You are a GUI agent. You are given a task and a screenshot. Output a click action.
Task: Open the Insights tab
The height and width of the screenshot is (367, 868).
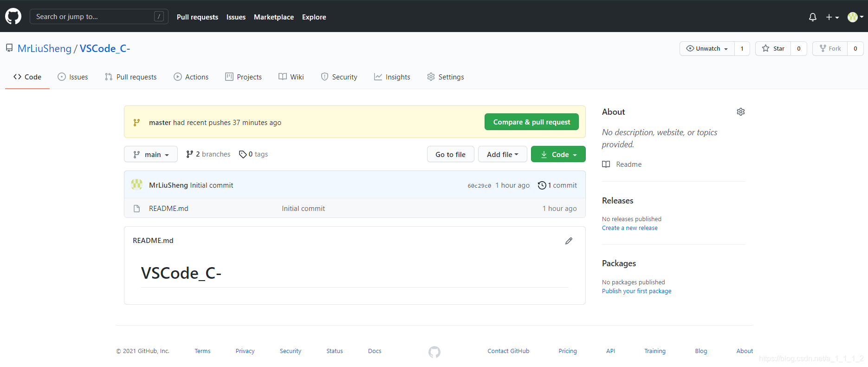coord(392,77)
